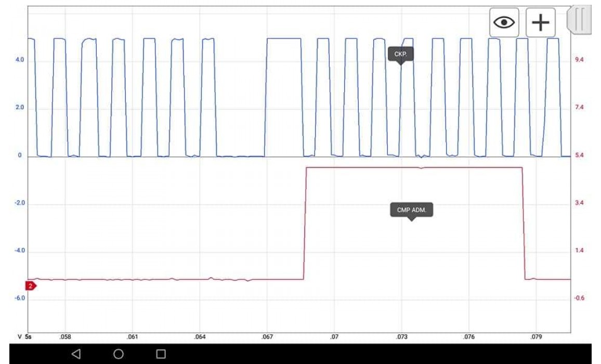Tap the .058 time axis tick label
601x364 pixels.
(x=65, y=337)
